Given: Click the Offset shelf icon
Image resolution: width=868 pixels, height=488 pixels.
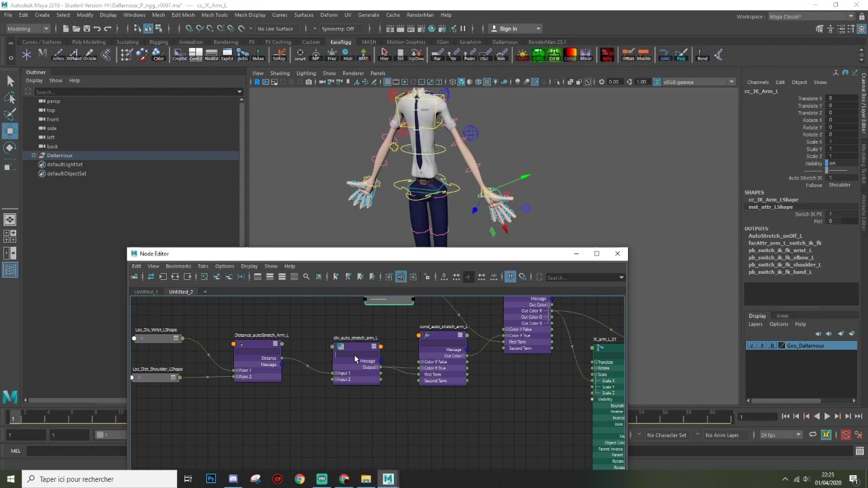Looking at the screenshot, I should [x=628, y=55].
